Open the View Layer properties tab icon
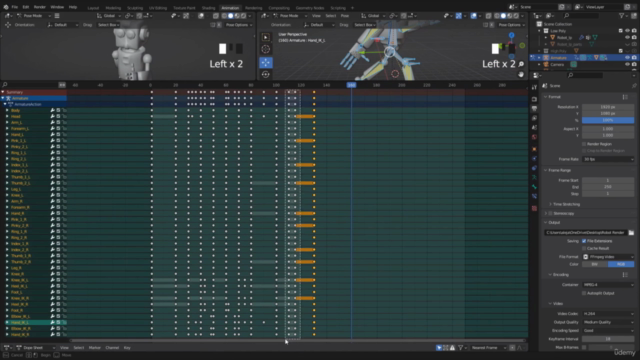The width and height of the screenshot is (640, 360). tap(534, 118)
